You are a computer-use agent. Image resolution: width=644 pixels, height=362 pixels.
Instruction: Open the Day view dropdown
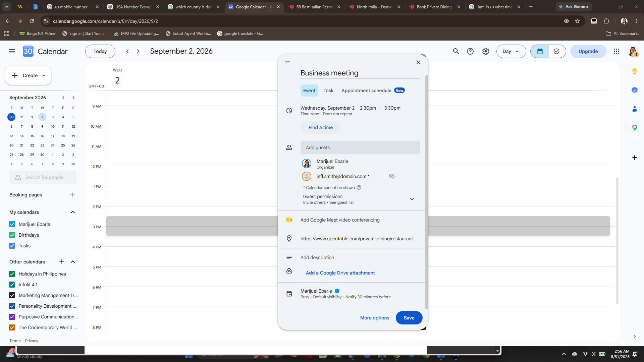(511, 51)
